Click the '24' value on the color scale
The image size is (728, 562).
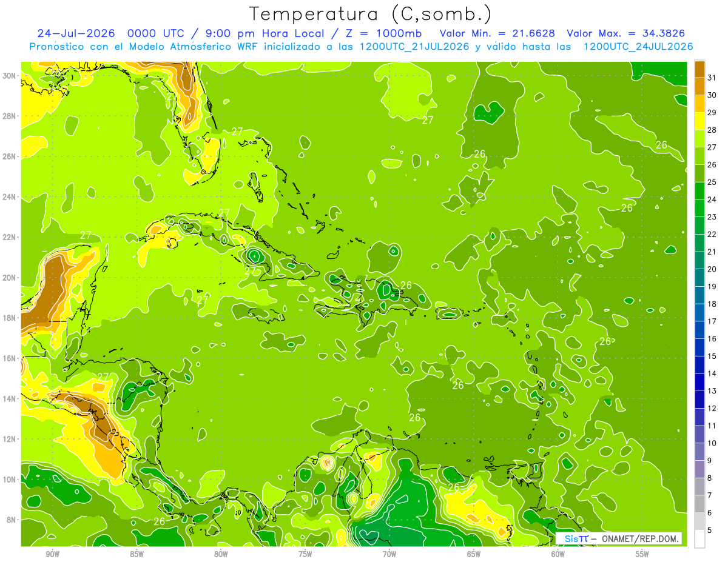point(712,199)
